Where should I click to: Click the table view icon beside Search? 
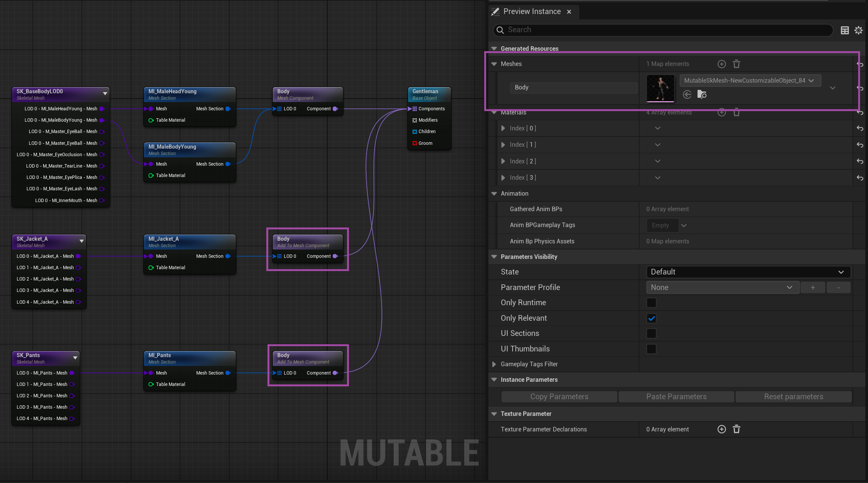pyautogui.click(x=845, y=30)
